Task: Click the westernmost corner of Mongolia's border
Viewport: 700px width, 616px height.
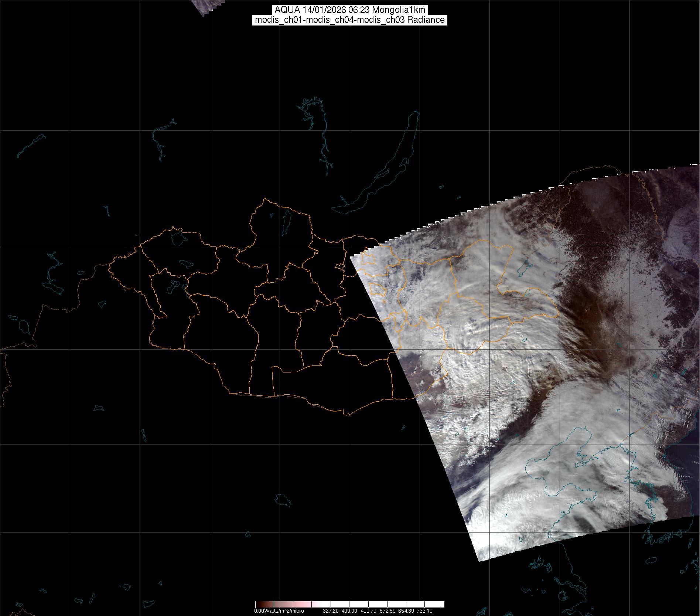Action: [x=109, y=265]
